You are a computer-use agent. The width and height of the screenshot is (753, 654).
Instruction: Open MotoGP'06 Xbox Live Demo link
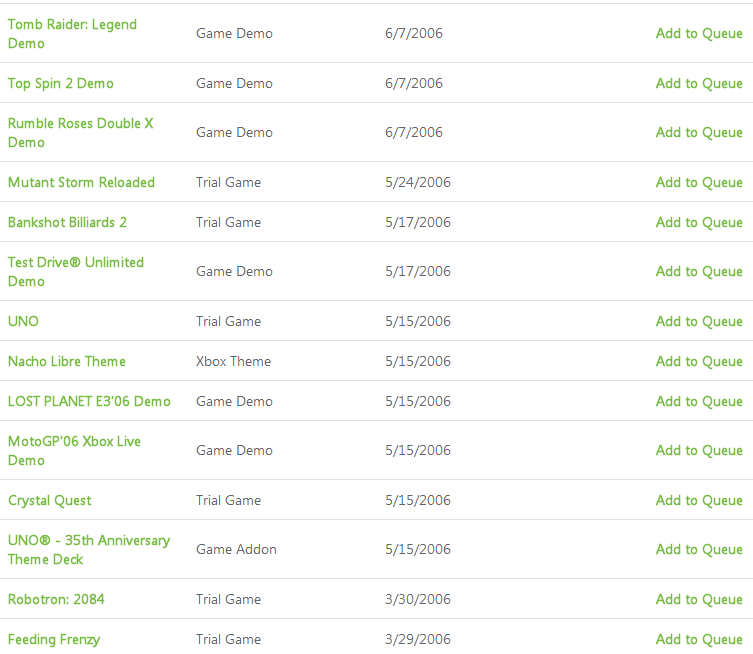pos(74,450)
